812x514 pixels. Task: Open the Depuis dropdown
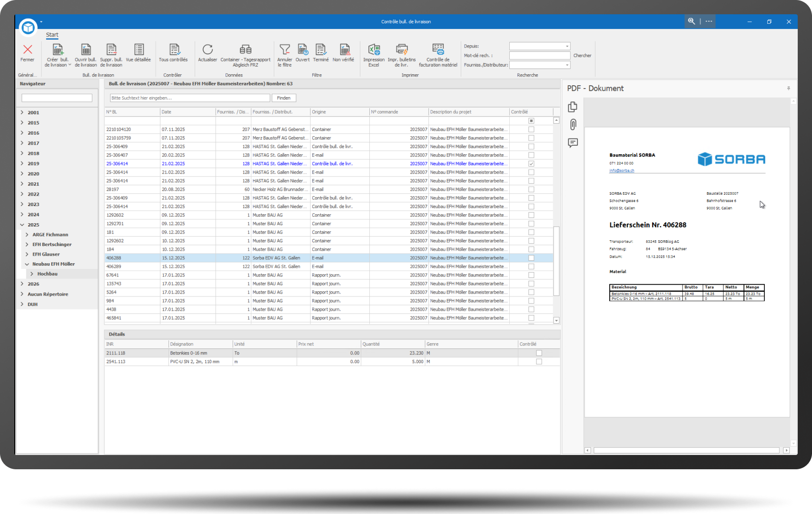point(567,46)
